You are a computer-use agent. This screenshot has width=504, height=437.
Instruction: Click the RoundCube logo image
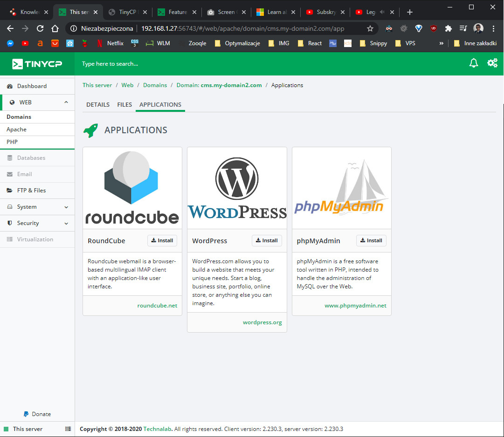pos(132,188)
